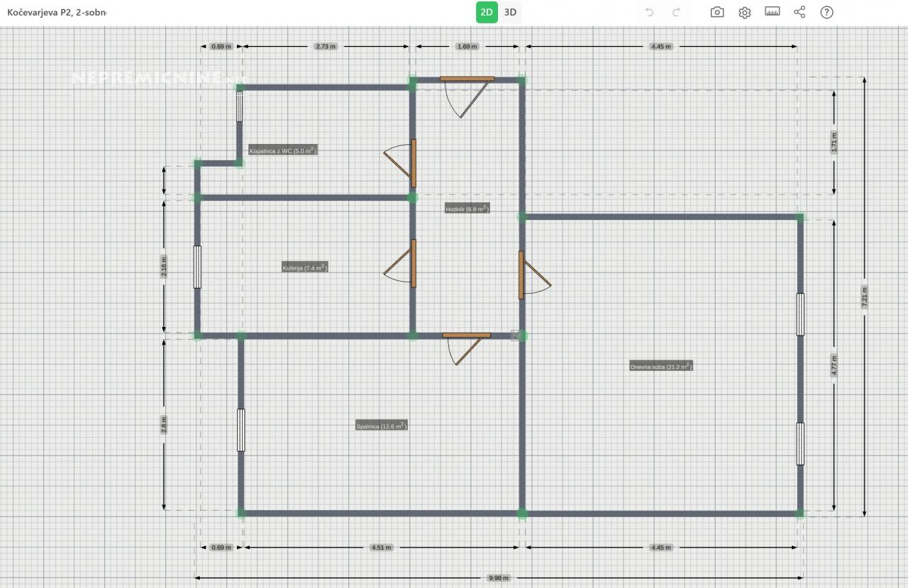
Task: Toggle the ruler measurement icon
Action: 772,12
